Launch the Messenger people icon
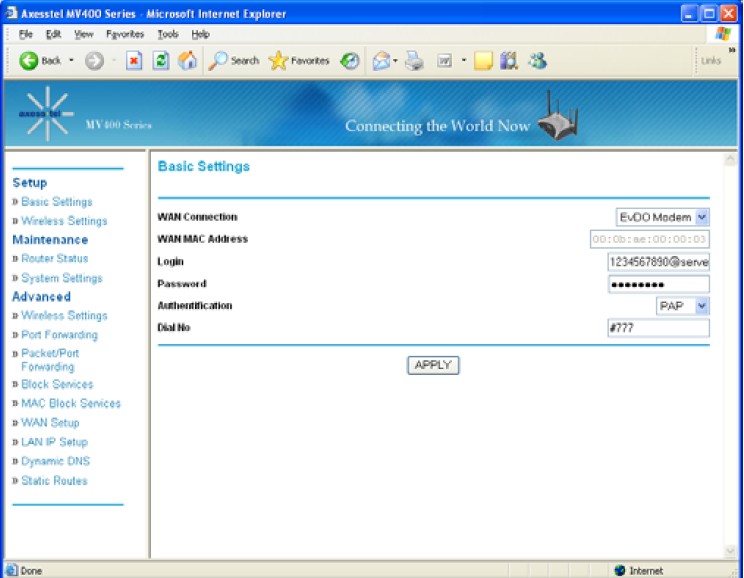Viewport: 744px width, 578px height. [537, 61]
